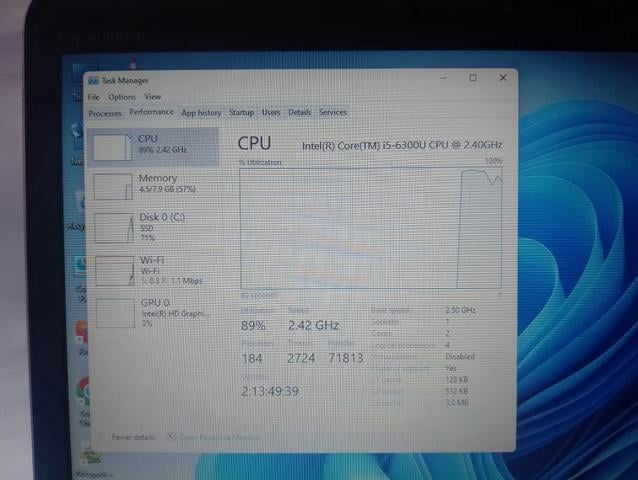Image resolution: width=638 pixels, height=480 pixels.
Task: Select the Disk 0 (C:) label
Action: click(x=162, y=217)
